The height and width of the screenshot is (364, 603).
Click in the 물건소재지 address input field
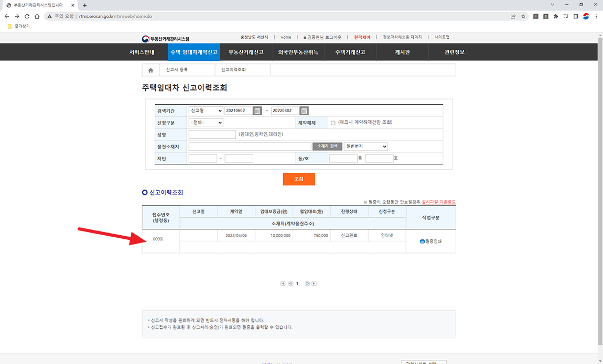(x=250, y=146)
